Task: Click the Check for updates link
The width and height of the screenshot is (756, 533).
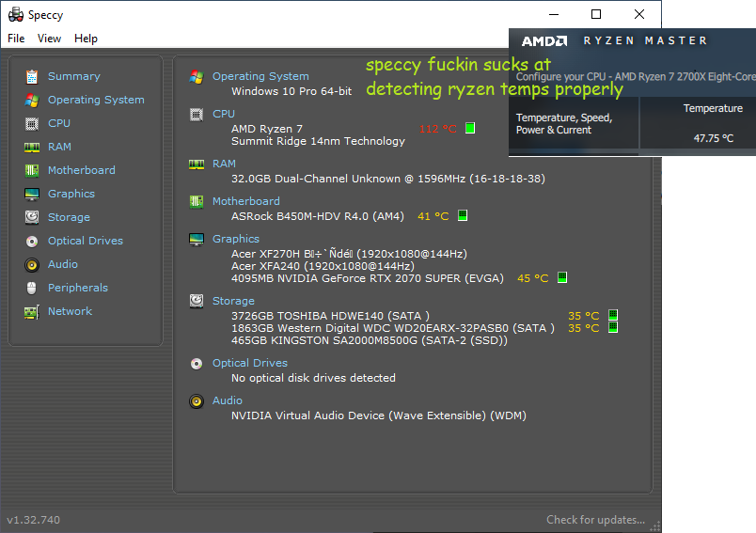Action: click(x=595, y=520)
